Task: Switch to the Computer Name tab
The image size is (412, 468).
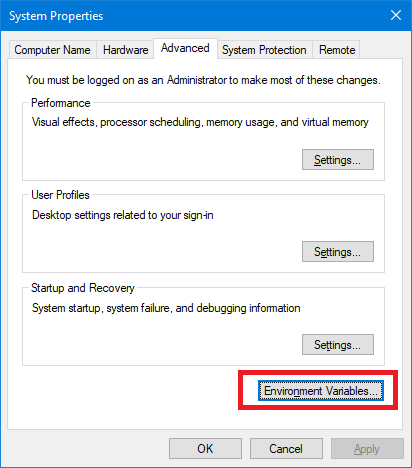Action: [52, 50]
